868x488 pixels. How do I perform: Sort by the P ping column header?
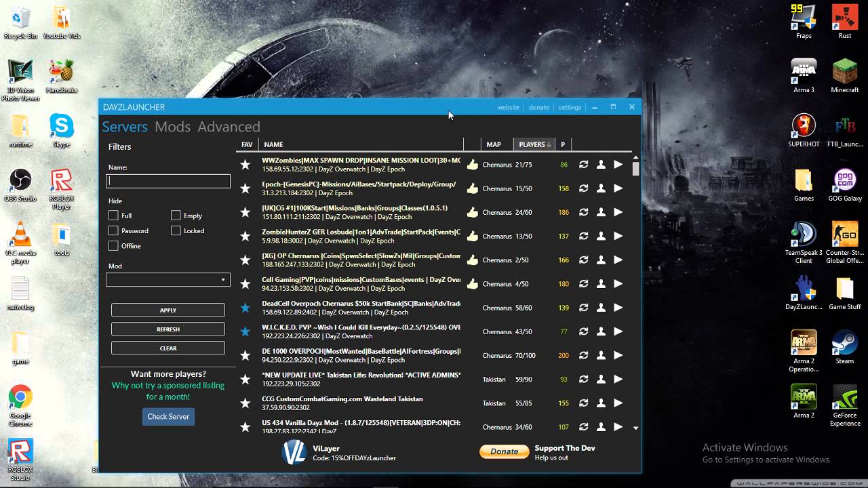tap(563, 144)
